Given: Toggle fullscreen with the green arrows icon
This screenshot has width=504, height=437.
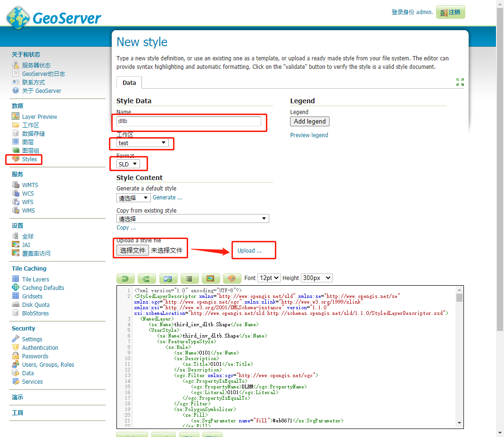Looking at the screenshot, I should click(460, 82).
